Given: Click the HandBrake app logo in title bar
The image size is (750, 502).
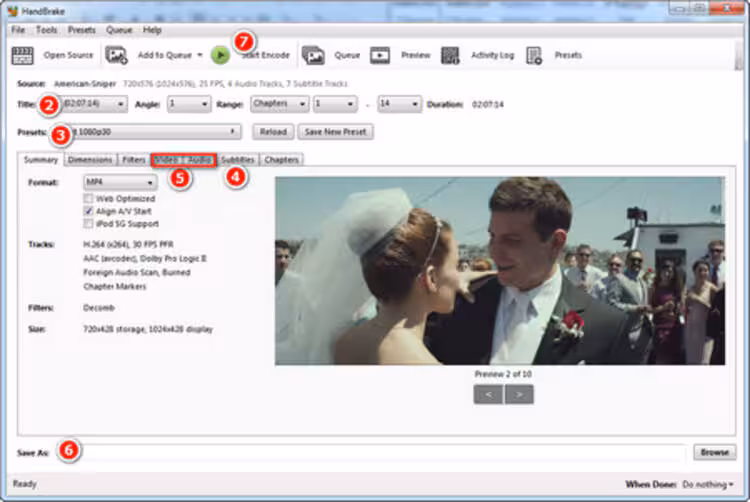Looking at the screenshot, I should coord(13,11).
